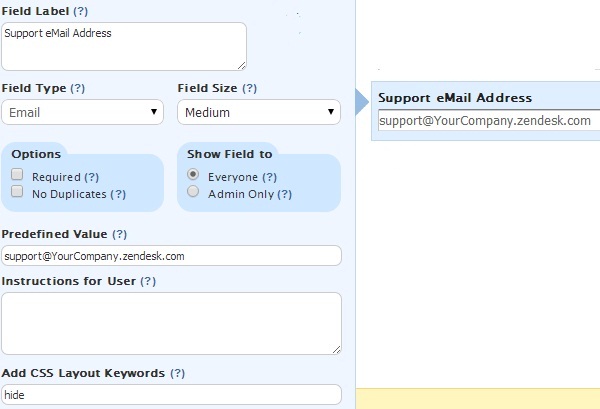
Task: Expand the Field Size dropdown
Action: point(258,112)
